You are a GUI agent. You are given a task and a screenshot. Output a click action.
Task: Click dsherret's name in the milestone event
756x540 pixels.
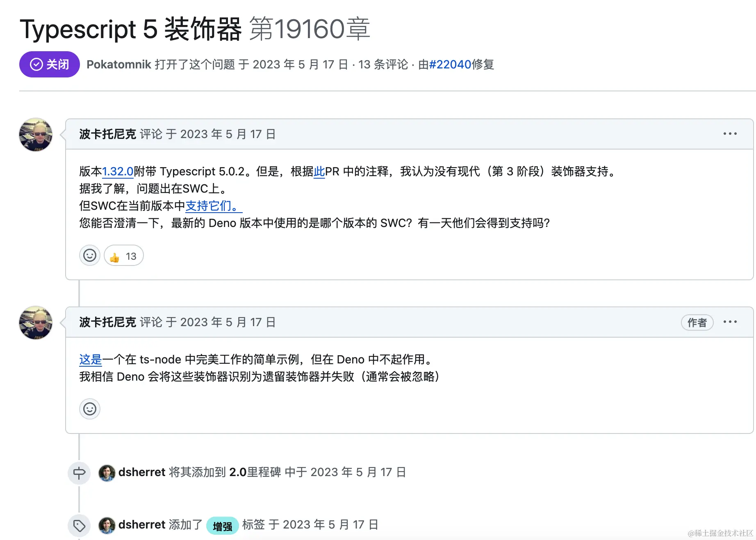point(142,472)
